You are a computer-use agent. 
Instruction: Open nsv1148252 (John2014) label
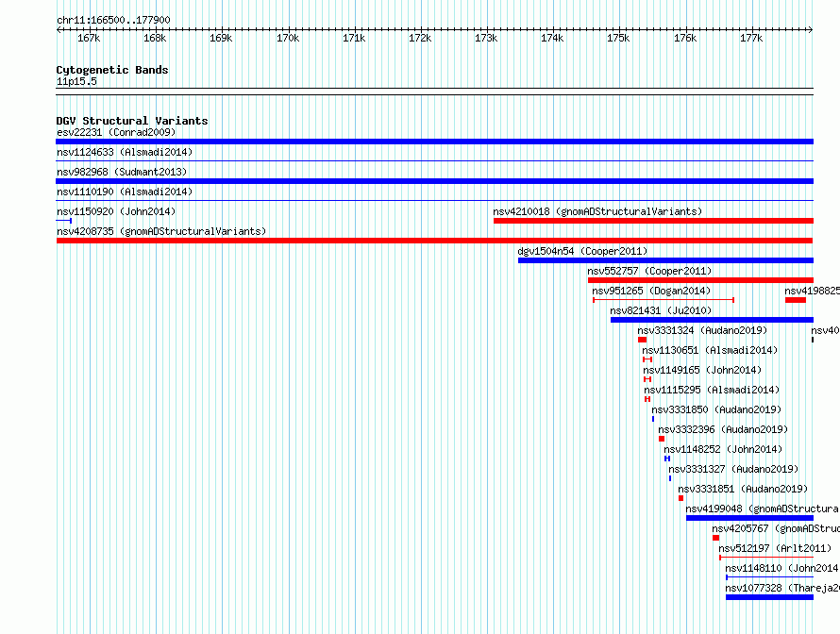coord(723,449)
